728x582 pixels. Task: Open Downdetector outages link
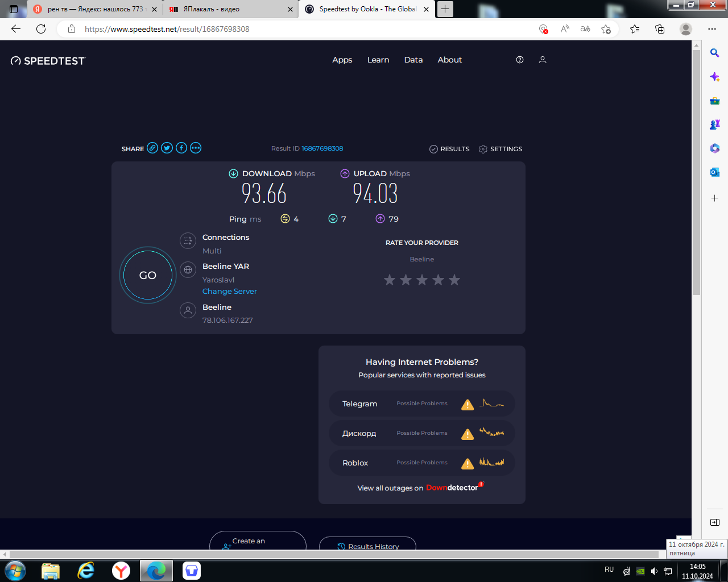454,488
